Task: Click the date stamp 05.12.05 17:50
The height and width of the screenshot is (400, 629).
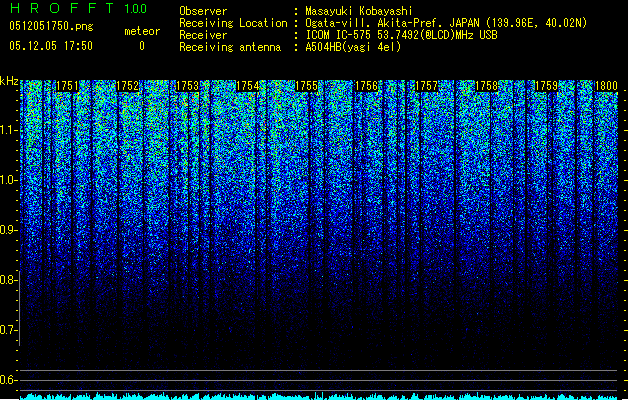Action: pos(51,45)
